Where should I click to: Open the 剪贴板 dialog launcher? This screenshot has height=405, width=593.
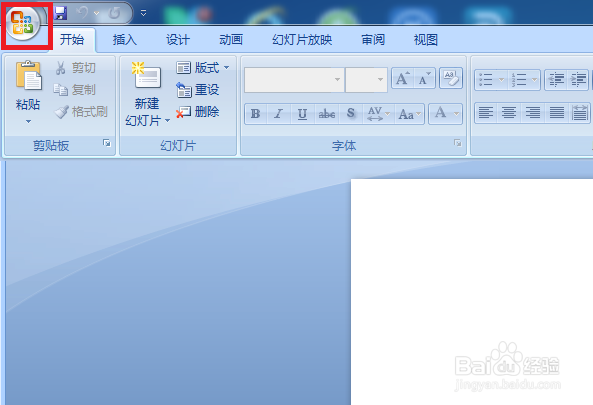point(107,143)
